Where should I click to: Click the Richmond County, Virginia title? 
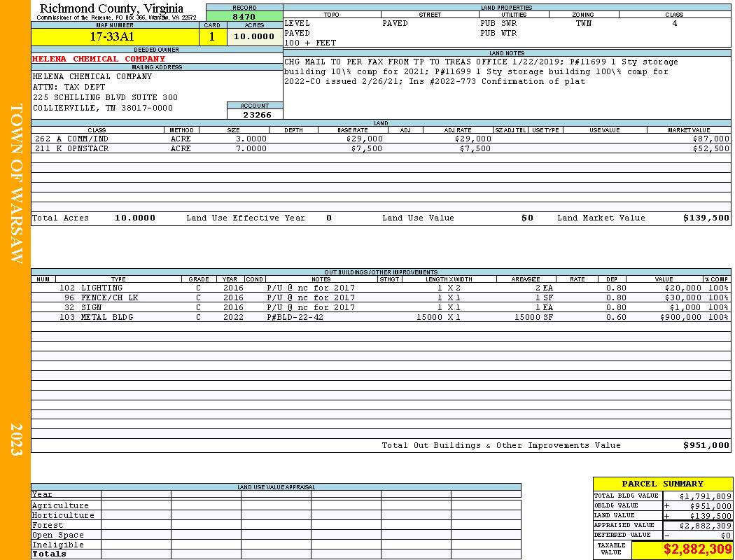(x=111, y=8)
